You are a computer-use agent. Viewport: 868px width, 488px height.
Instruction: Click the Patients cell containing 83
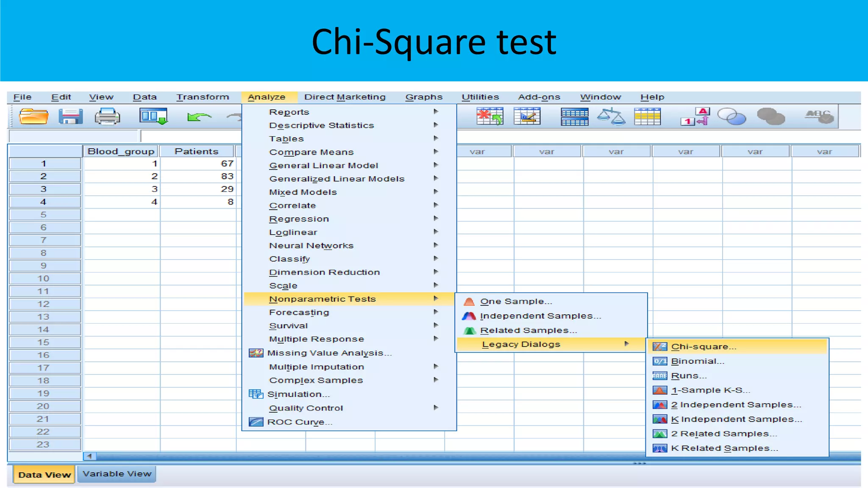pos(198,176)
